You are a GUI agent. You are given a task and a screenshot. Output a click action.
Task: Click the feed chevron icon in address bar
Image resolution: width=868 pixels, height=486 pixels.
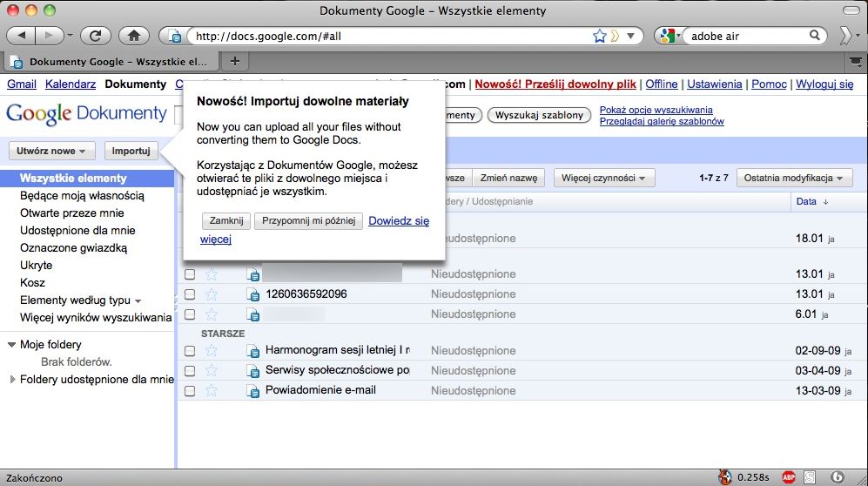(615, 36)
